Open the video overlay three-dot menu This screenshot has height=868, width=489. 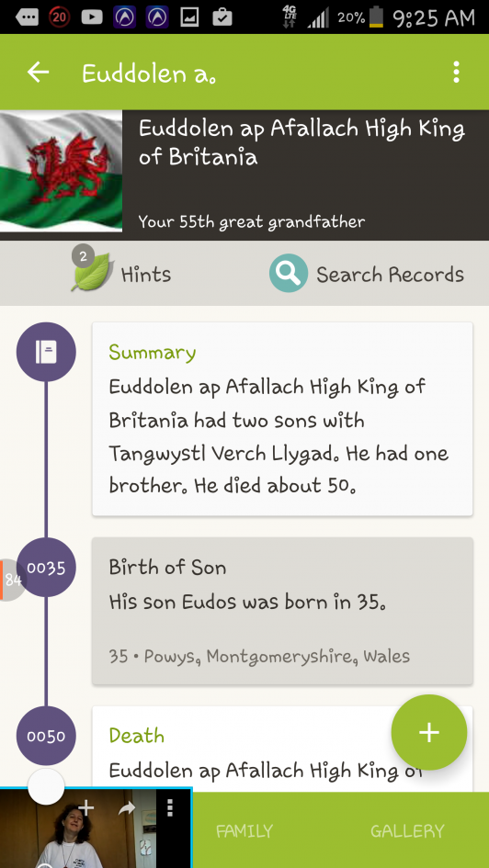(x=170, y=807)
